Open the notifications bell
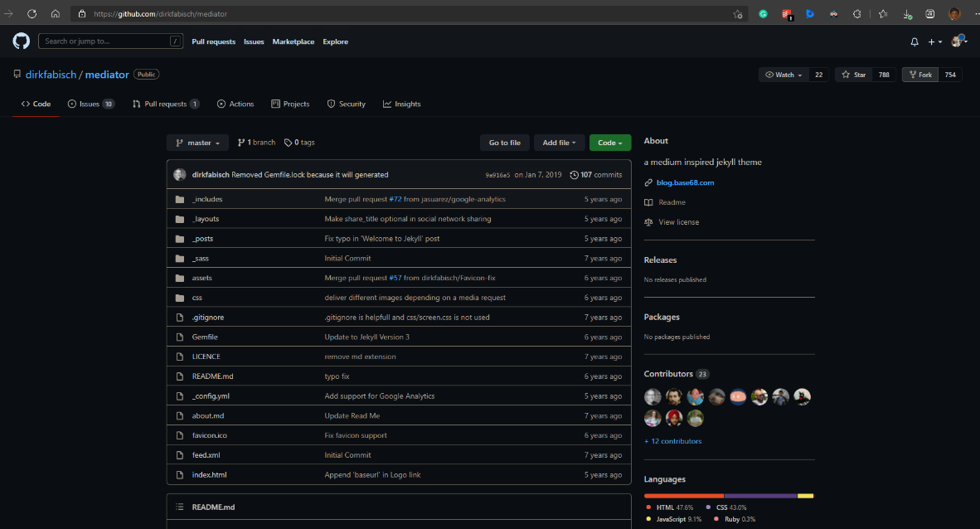980x529 pixels. tap(915, 41)
